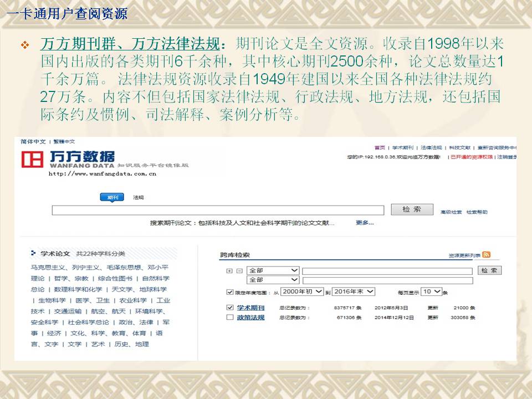Open the 2016年末 end year dropdown
Viewport: 532px width, 399px height.
(x=354, y=291)
